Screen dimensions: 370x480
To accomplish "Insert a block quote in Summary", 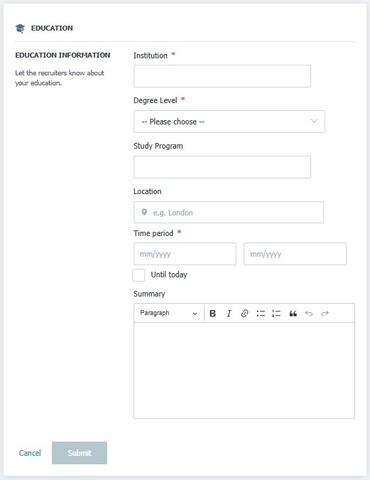I will pyautogui.click(x=293, y=313).
